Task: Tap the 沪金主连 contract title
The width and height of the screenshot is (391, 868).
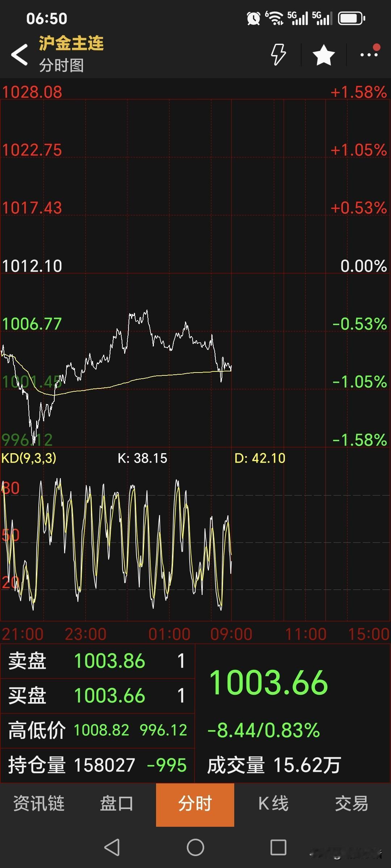Action: tap(71, 43)
